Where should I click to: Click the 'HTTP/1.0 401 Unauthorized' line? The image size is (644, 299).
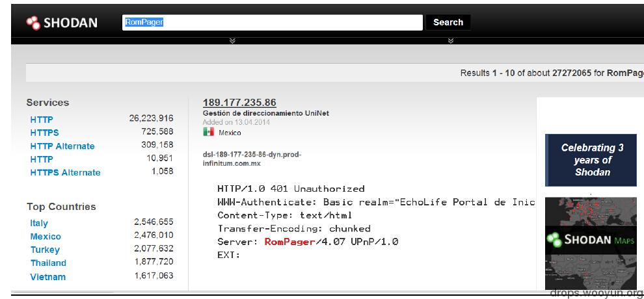[291, 188]
